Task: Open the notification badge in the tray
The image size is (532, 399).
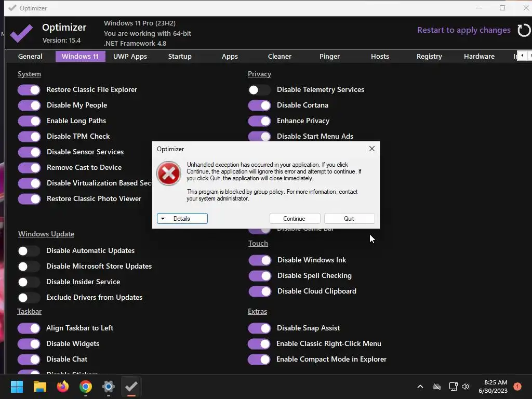Action: pos(517,387)
